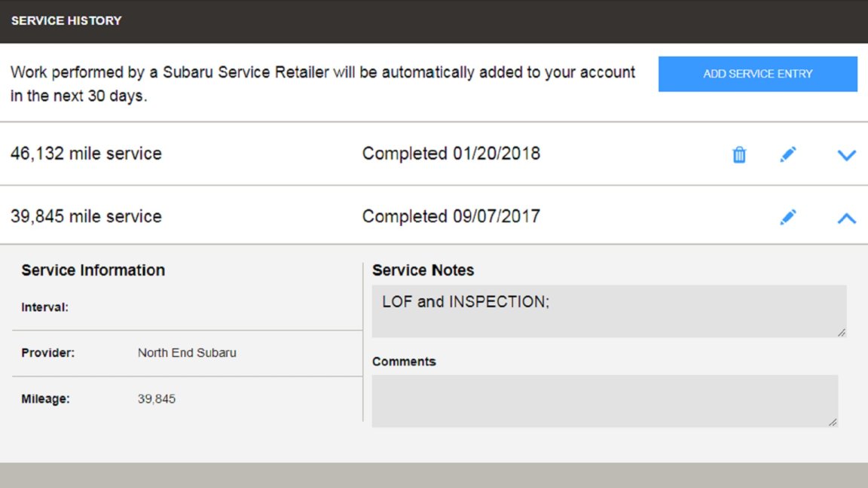Select the 39,845 mile service row title
The height and width of the screenshot is (488, 868).
pos(86,217)
